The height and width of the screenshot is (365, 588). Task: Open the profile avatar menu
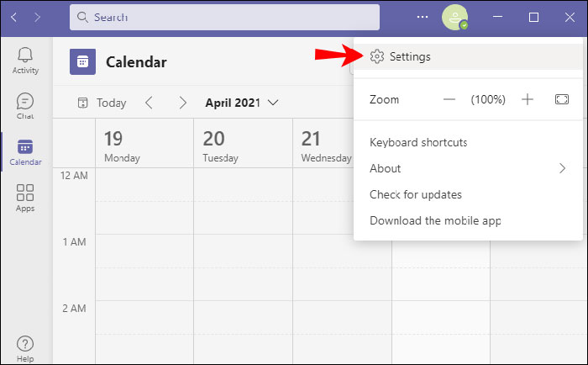[455, 18]
